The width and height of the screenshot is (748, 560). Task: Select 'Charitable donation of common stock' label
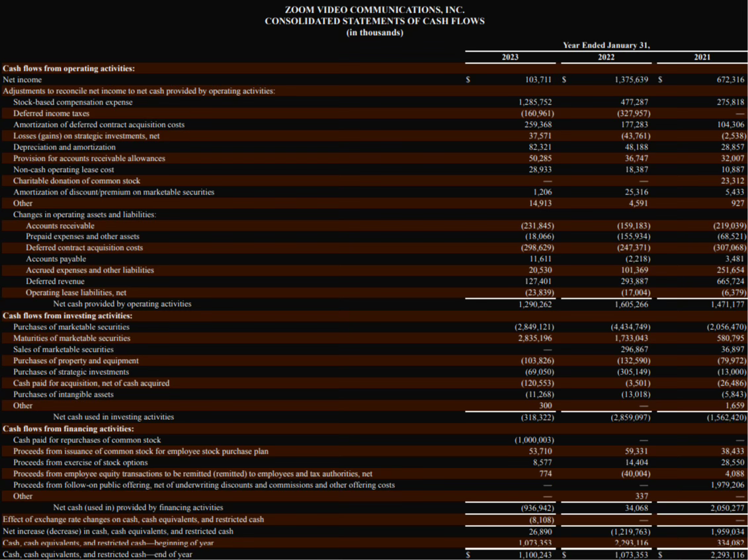coord(77,180)
